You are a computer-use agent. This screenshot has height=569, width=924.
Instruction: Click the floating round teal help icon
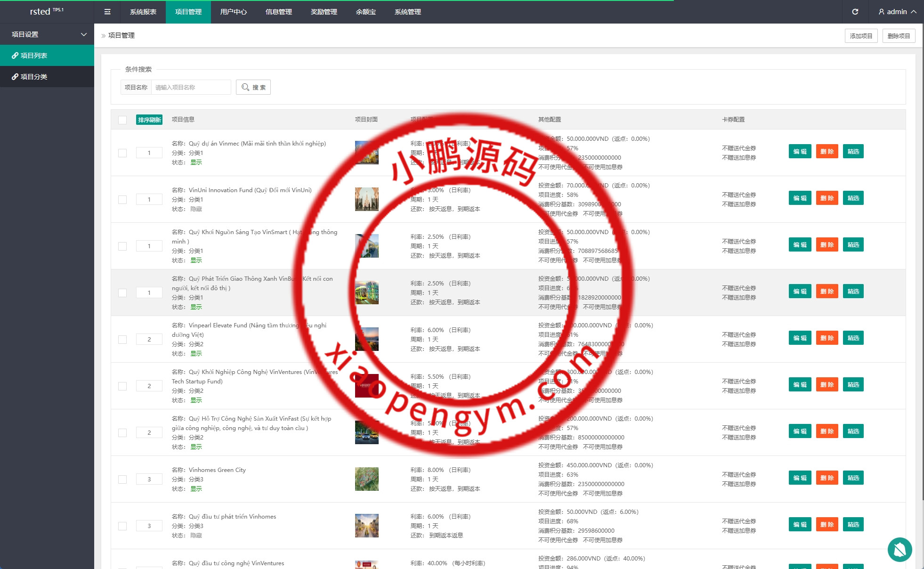pos(900,549)
